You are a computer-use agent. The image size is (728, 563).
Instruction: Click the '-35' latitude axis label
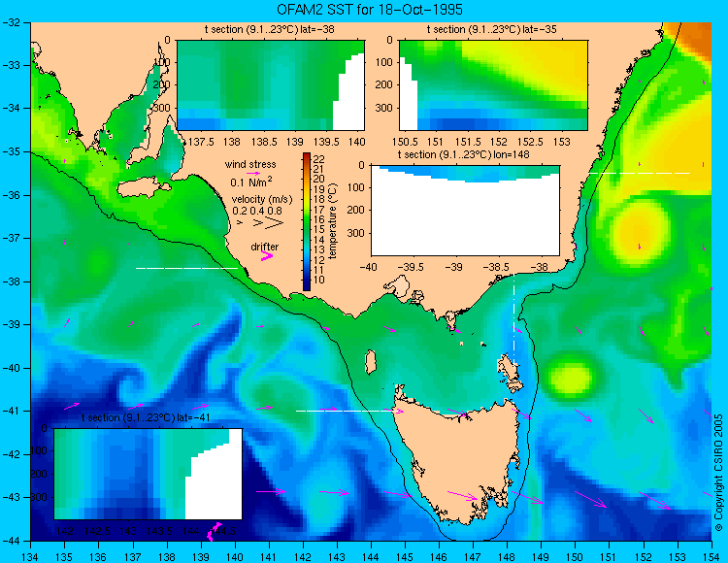click(11, 151)
